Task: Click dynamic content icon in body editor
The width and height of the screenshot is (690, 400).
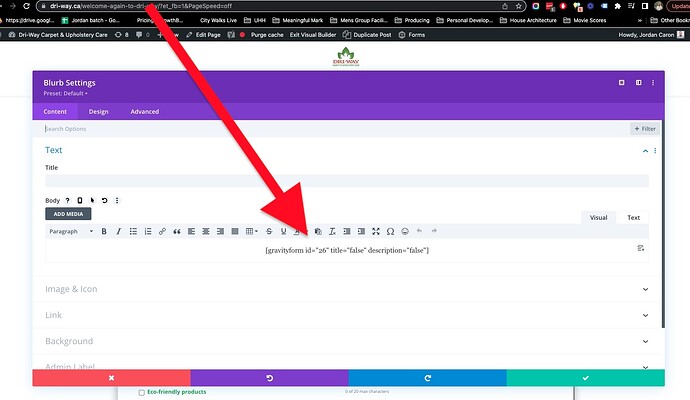Action: (641, 248)
